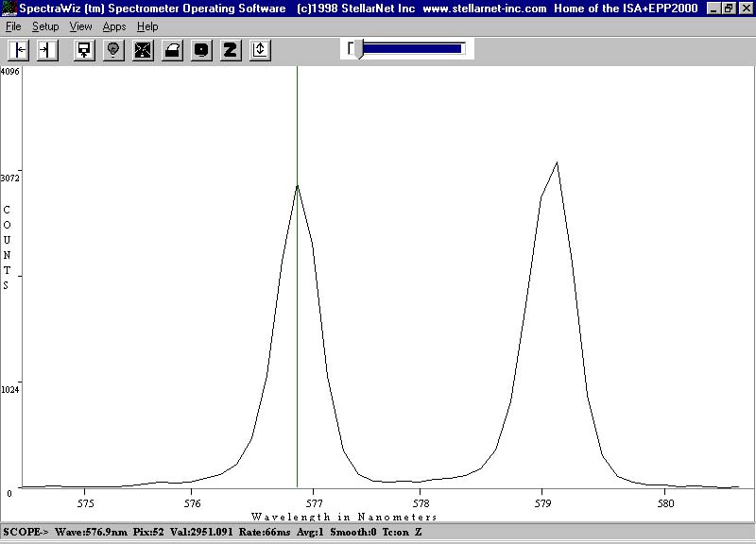The image size is (756, 544).
Task: Click the save-to-disk toolbar icon
Action: tap(84, 50)
